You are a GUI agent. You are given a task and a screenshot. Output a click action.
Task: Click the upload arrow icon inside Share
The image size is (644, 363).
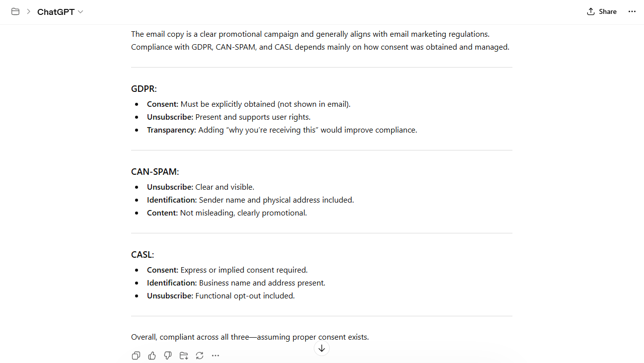click(591, 11)
